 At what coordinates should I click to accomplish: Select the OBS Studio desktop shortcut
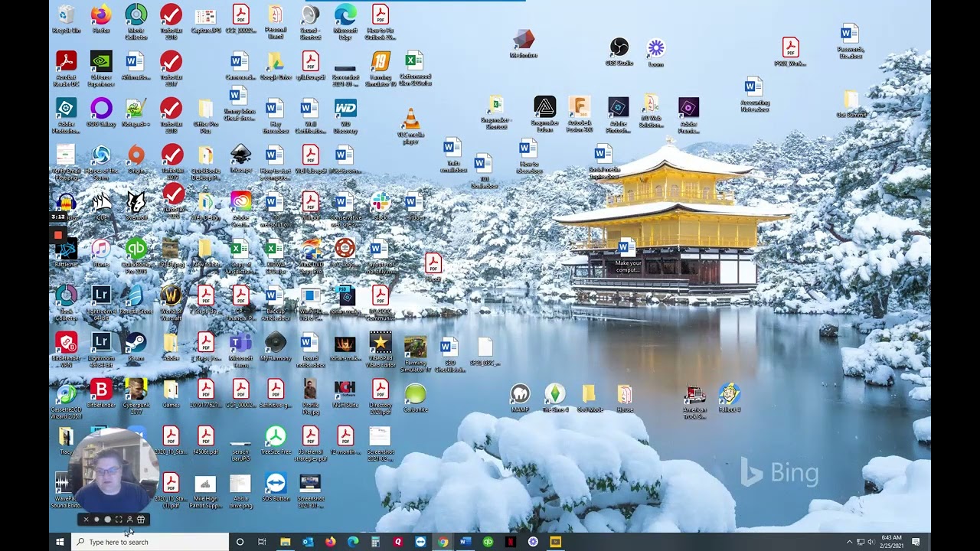pyautogui.click(x=619, y=51)
